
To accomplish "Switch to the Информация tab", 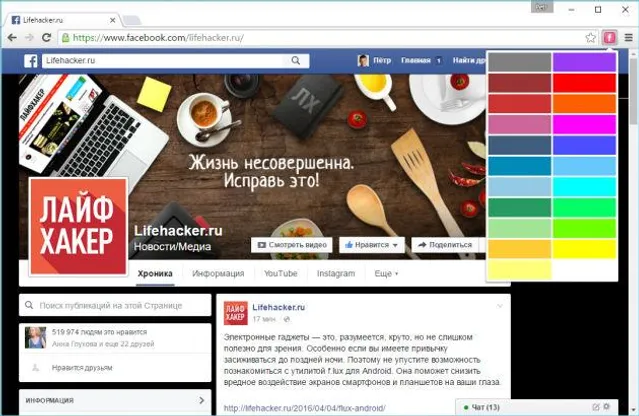I will coord(218,273).
